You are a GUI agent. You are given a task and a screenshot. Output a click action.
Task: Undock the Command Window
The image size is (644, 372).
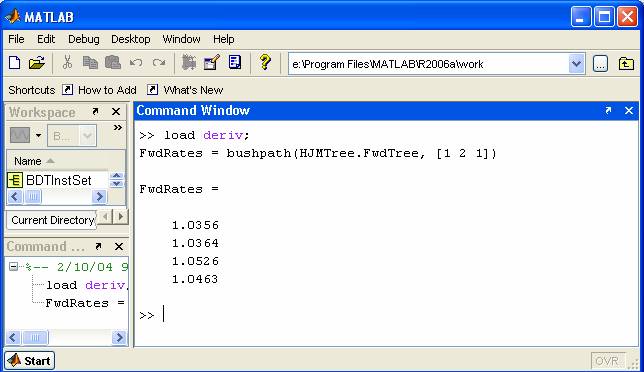(x=608, y=110)
